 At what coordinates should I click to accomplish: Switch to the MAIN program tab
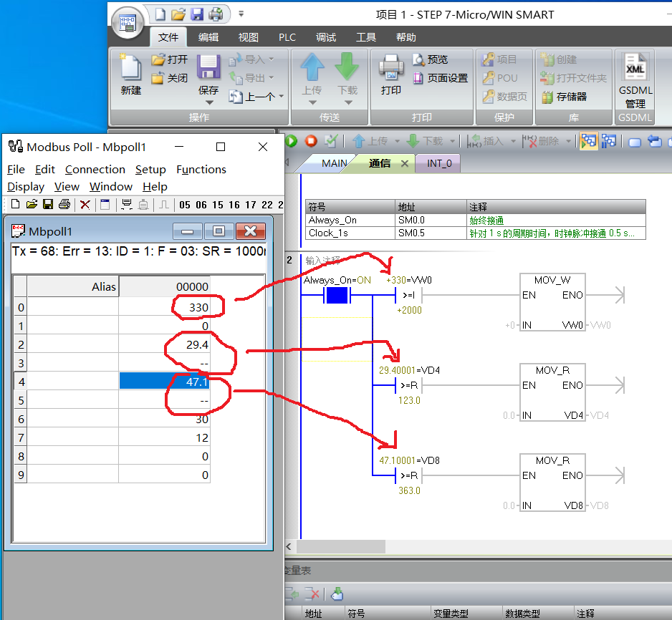(334, 163)
